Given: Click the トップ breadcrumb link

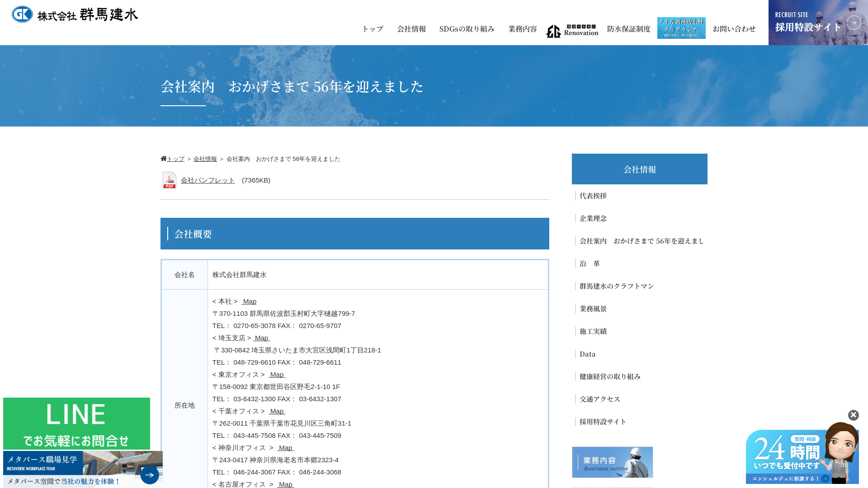Looking at the screenshot, I should point(176,159).
